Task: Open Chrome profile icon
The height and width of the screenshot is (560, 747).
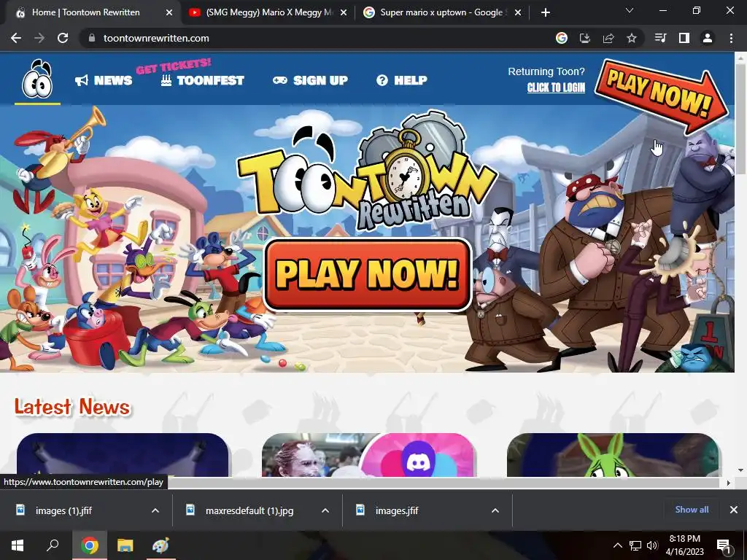Action: tap(708, 38)
